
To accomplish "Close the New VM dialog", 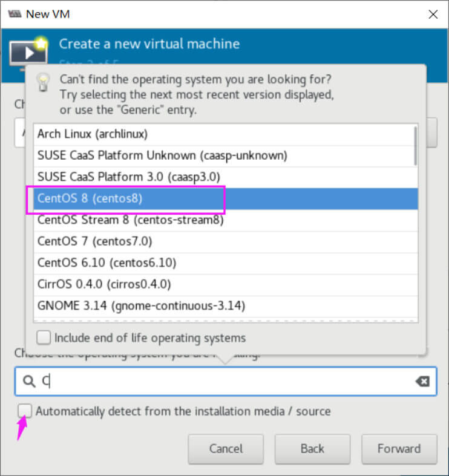I will pos(433,15).
